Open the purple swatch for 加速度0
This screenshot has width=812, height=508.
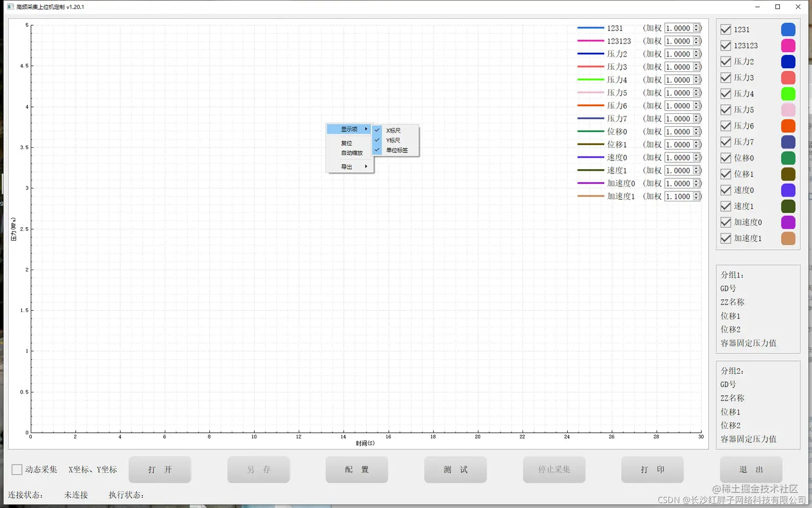[788, 222]
